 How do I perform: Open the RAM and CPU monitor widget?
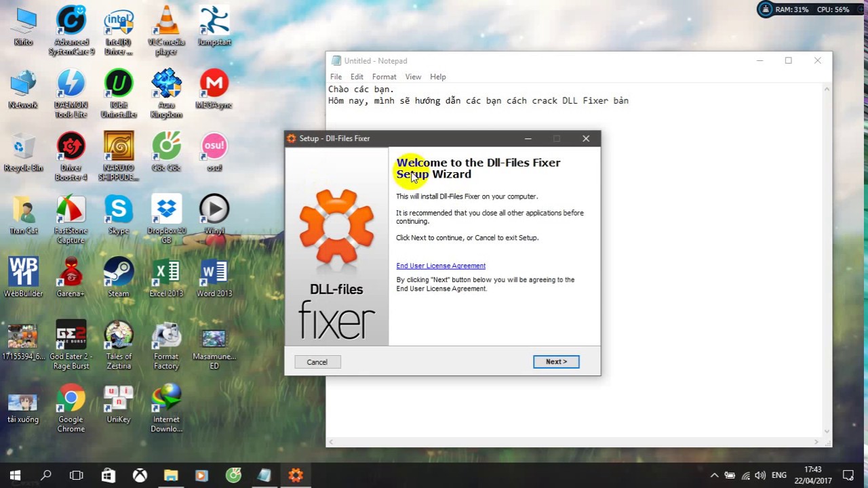809,9
